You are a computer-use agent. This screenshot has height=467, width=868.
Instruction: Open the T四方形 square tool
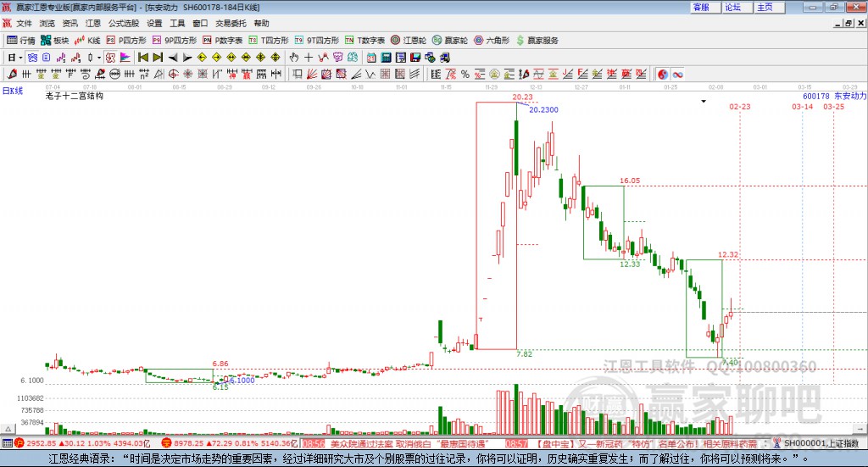269,41
